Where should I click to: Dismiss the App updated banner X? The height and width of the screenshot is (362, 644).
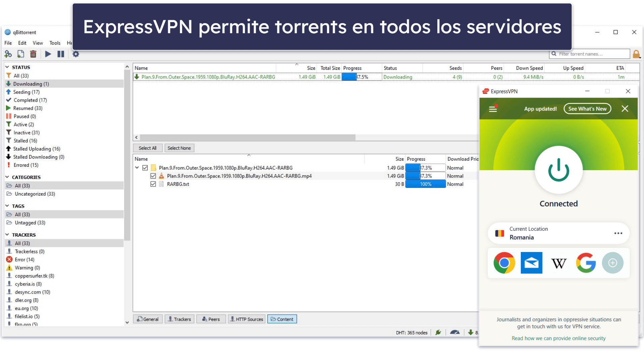tap(625, 109)
